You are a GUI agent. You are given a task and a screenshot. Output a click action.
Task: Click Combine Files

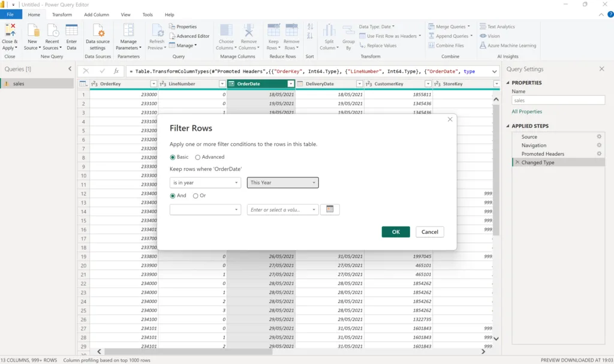pyautogui.click(x=446, y=46)
